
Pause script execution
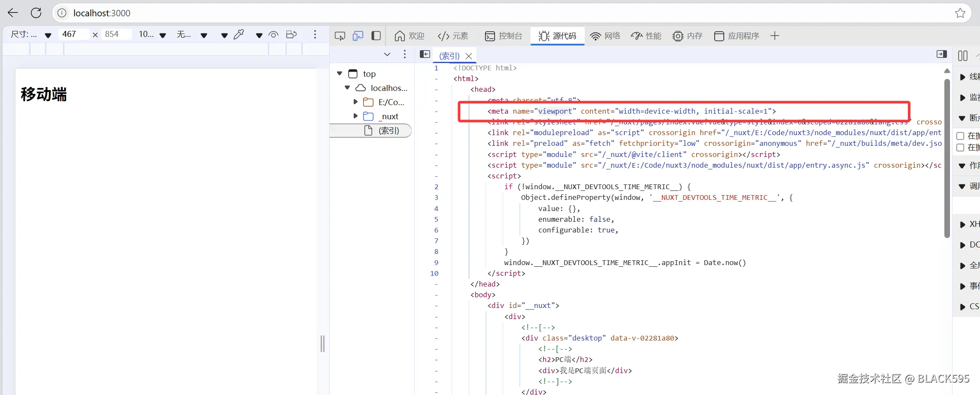click(x=963, y=56)
